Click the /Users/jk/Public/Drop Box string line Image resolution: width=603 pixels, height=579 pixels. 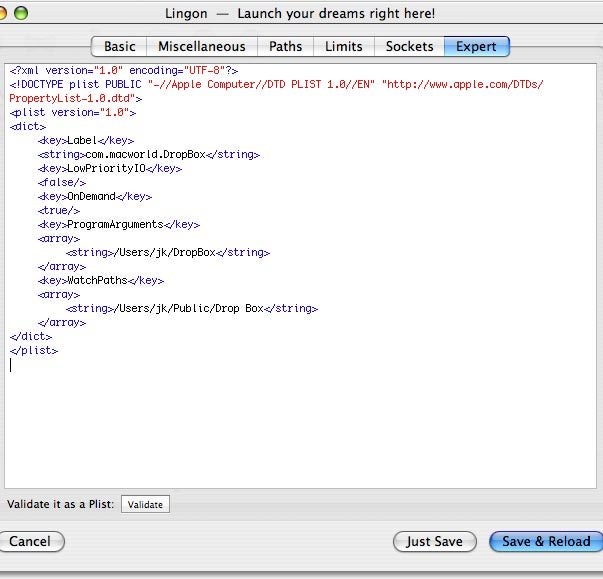click(x=192, y=308)
